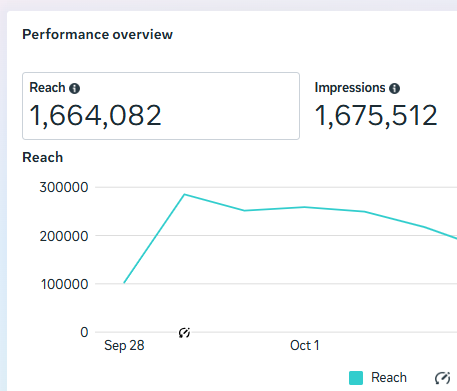
Task: Click the Reach legend label
Action: point(389,378)
